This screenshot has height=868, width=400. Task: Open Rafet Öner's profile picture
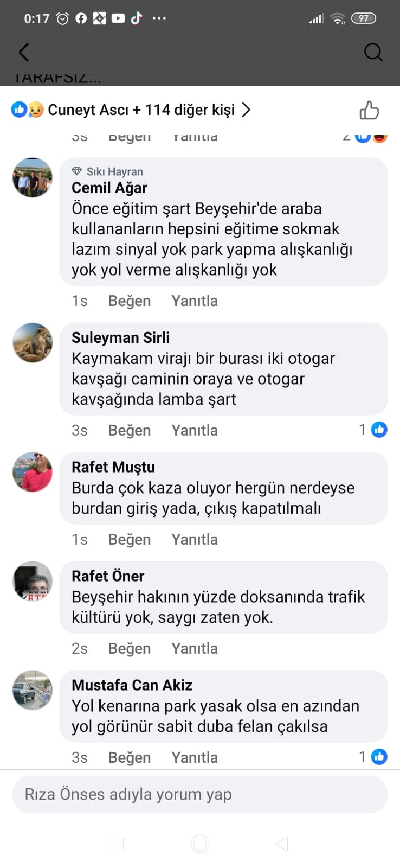(x=33, y=581)
